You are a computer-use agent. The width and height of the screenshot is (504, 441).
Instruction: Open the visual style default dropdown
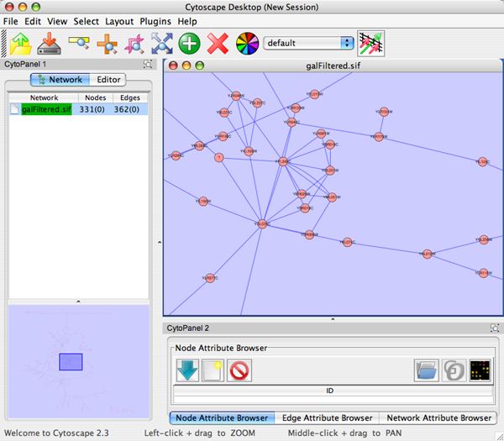[308, 43]
